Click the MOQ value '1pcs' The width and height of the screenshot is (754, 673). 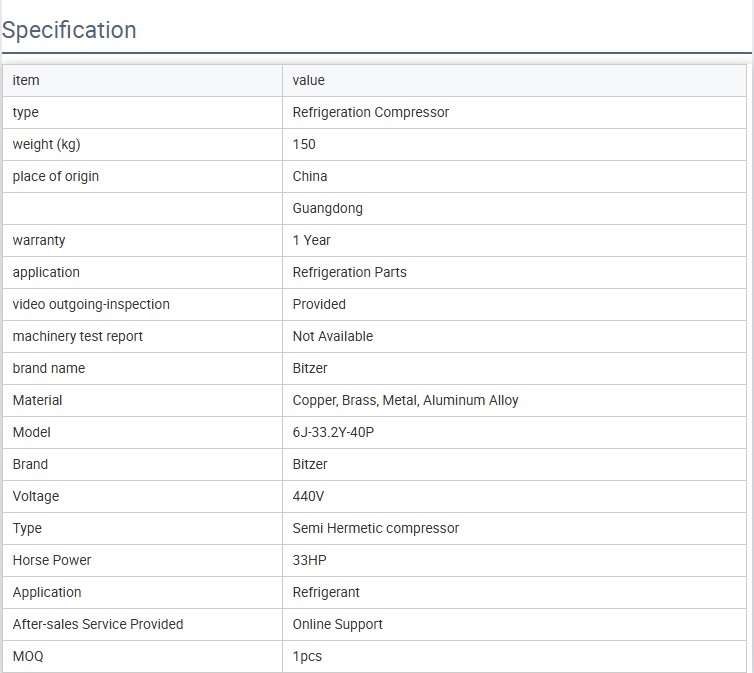click(x=307, y=656)
